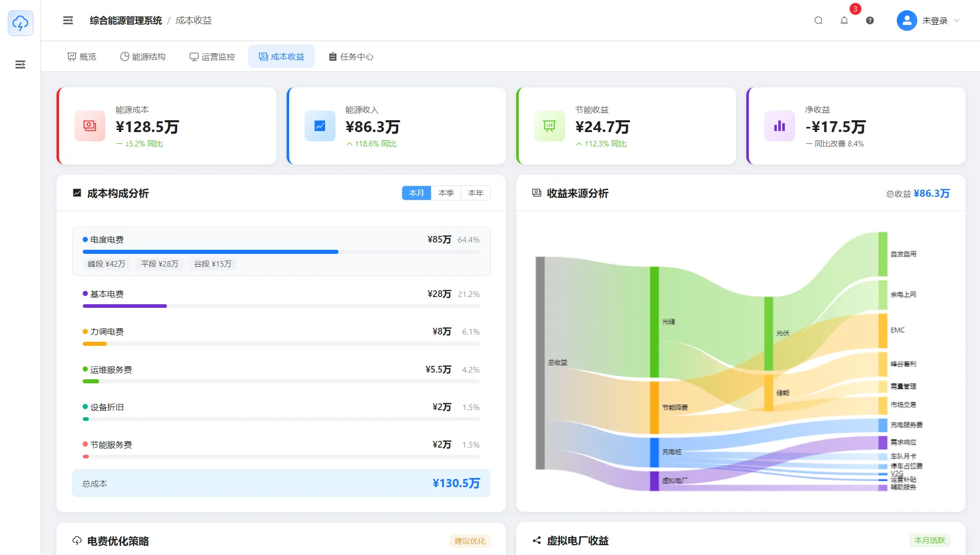The height and width of the screenshot is (555, 980).
Task: Click the 成本构成分析 chart icon
Action: pyautogui.click(x=77, y=193)
